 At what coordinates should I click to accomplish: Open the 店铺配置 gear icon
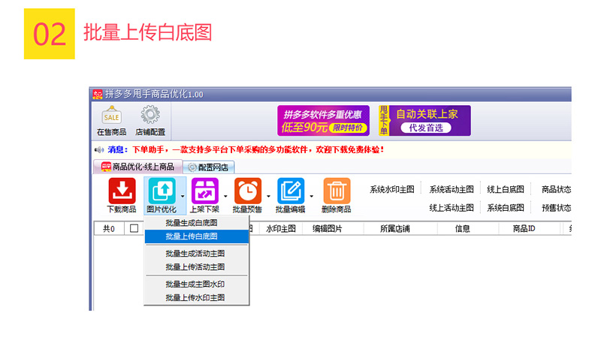click(150, 115)
